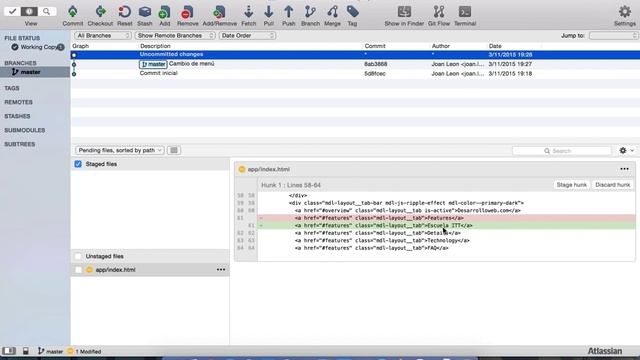Screen dimensions: 640x360
Task: Click the search field in diff pane
Action: tap(562, 151)
